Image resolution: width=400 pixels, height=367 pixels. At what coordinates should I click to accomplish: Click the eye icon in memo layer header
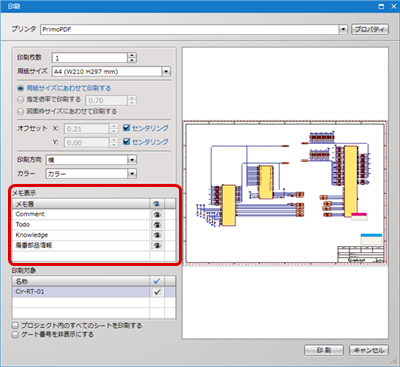(x=157, y=204)
